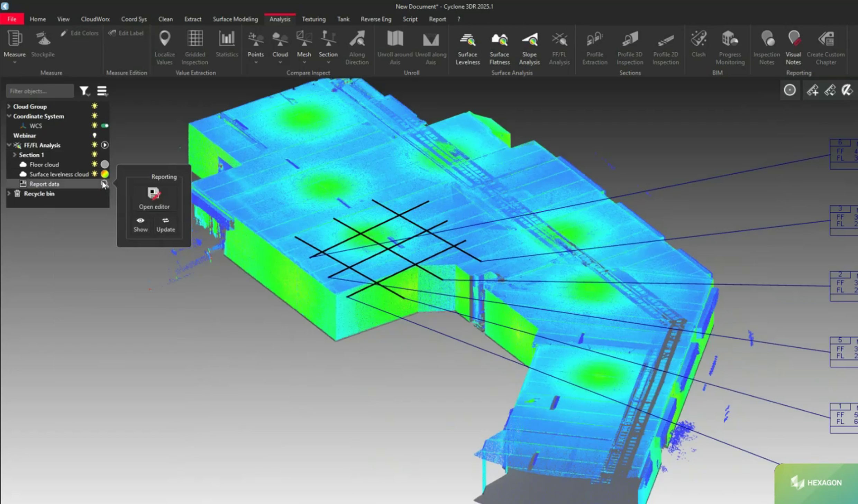The height and width of the screenshot is (504, 858).
Task: Click Surface levelness cloud color swatch
Action: tap(104, 174)
